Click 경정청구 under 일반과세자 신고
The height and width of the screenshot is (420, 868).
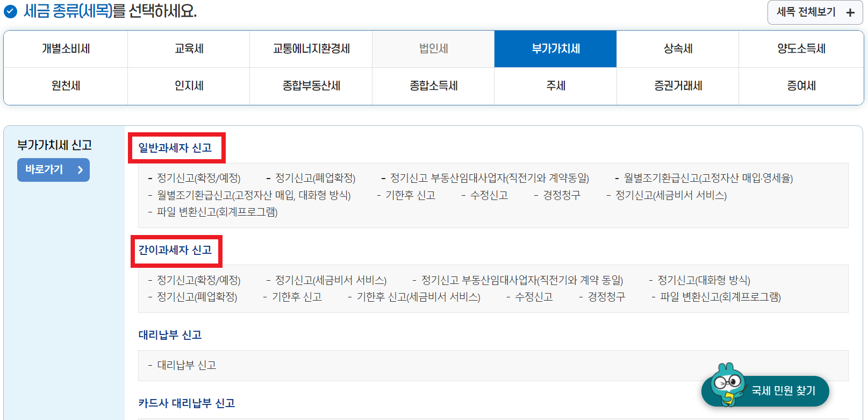click(561, 195)
